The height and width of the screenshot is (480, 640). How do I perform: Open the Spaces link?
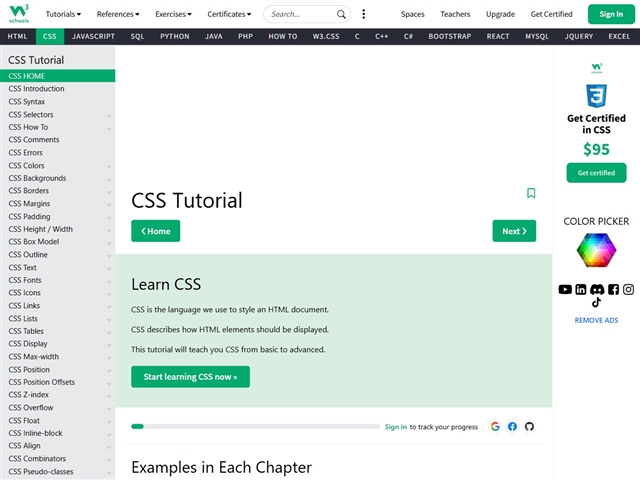coord(413,14)
